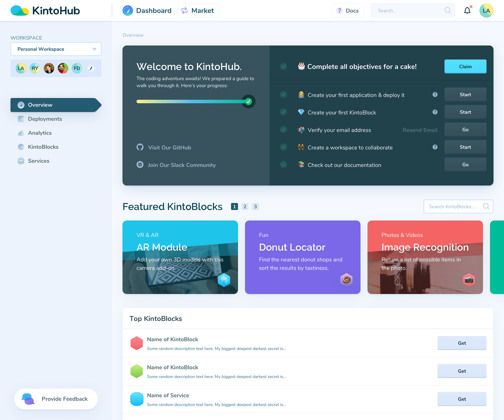Image resolution: width=504 pixels, height=420 pixels.
Task: Click red hexagon icon of first KintoBlock
Action: [136, 343]
